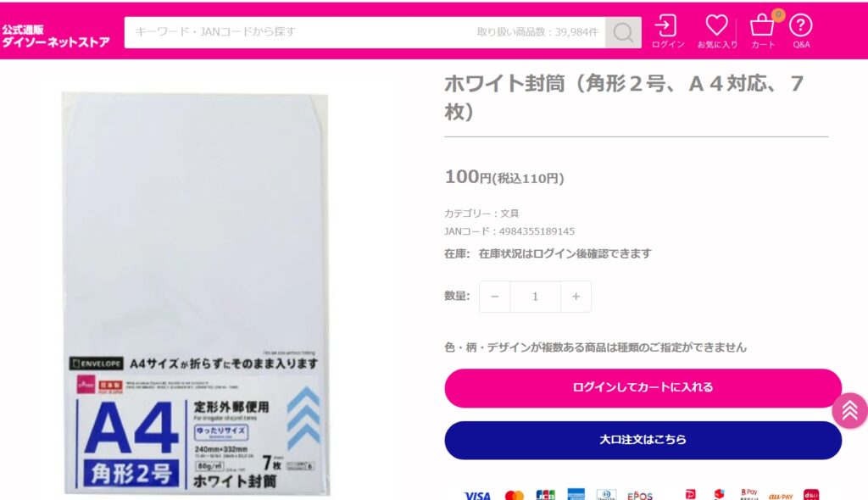868x500 pixels.
Task: Focus the quantity number field
Action: 536,297
